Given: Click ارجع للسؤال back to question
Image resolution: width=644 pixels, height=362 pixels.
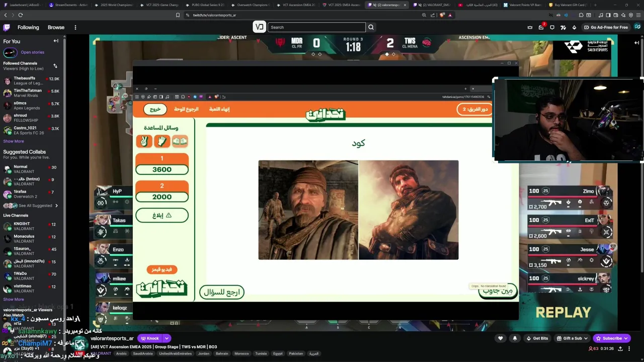Looking at the screenshot, I should tap(222, 292).
